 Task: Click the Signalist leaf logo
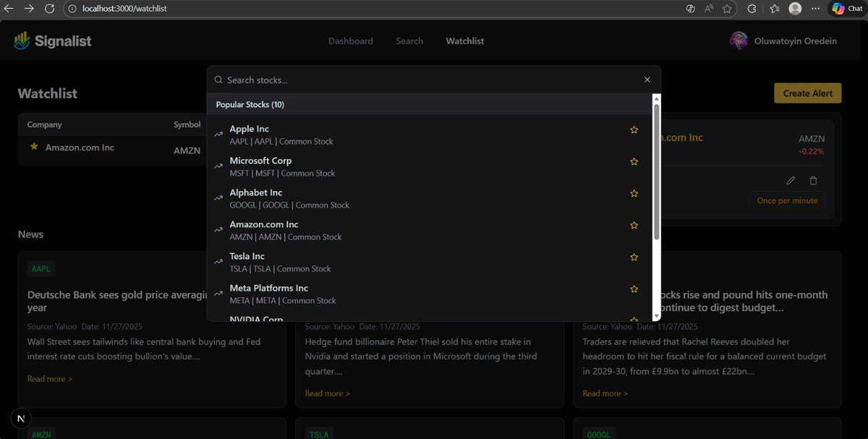click(22, 41)
